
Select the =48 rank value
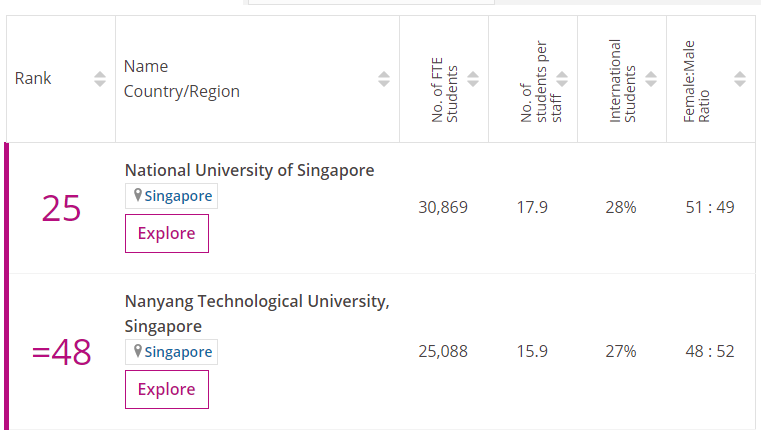(x=61, y=352)
